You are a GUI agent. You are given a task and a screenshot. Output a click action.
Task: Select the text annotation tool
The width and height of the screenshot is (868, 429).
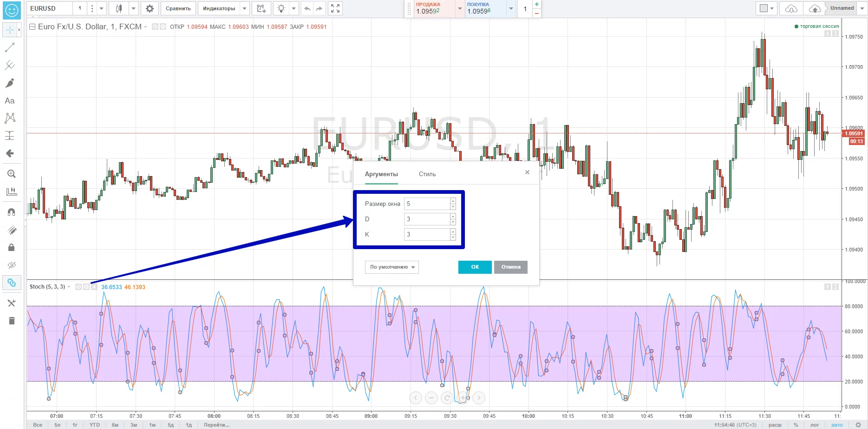click(10, 101)
